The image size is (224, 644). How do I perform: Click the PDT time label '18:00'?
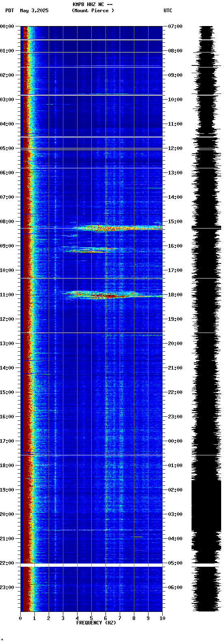(x=7, y=466)
